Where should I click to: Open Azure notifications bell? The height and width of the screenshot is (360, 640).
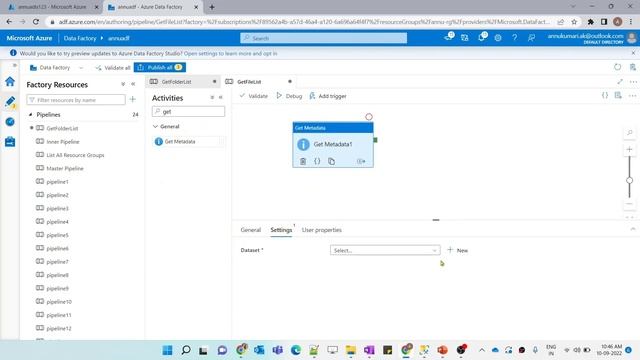482,38
